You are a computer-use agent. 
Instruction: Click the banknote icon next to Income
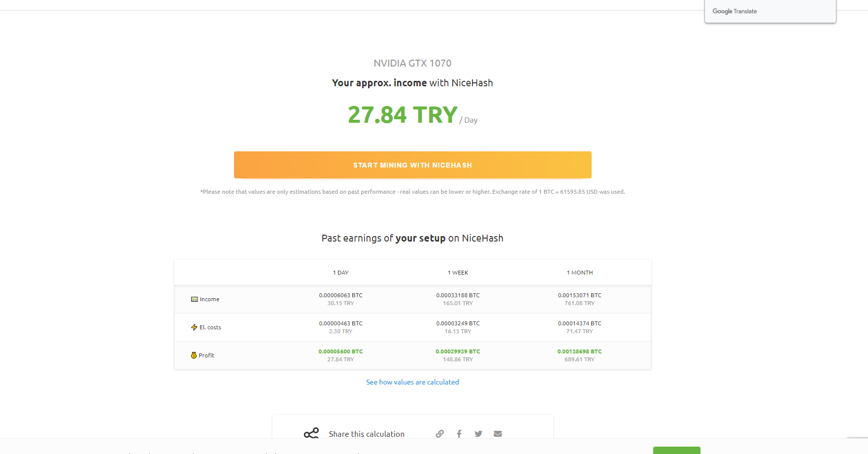click(195, 299)
